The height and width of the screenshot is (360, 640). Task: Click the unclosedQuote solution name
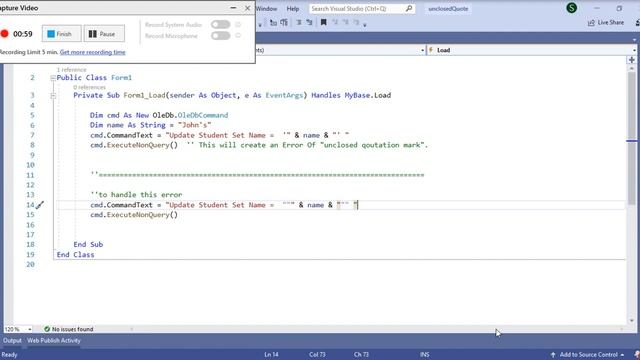[448, 9]
